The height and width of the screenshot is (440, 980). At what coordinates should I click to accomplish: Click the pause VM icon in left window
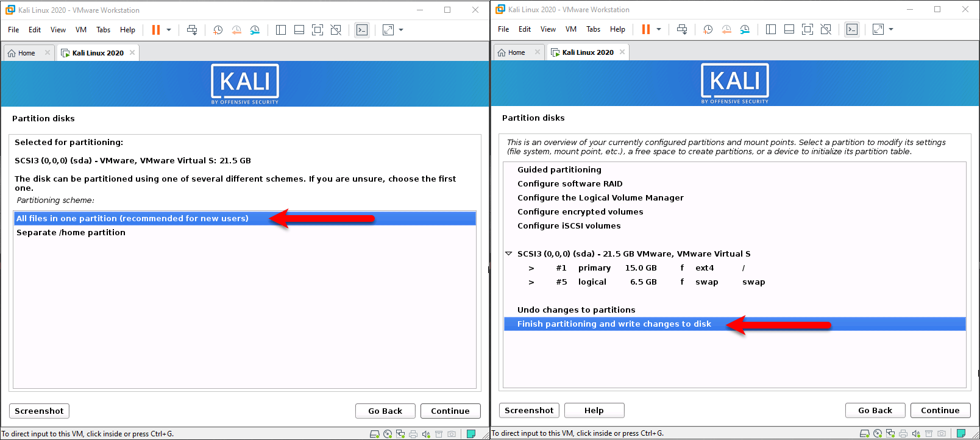coord(156,30)
